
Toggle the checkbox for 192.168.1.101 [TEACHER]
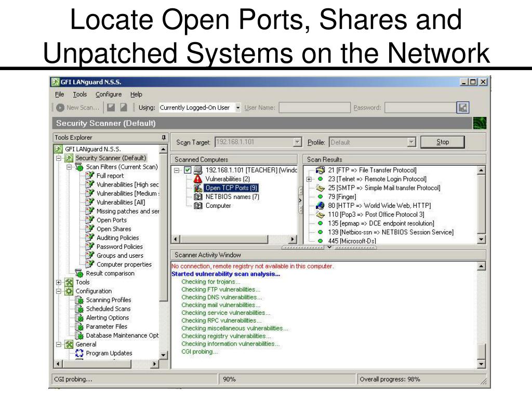point(188,170)
